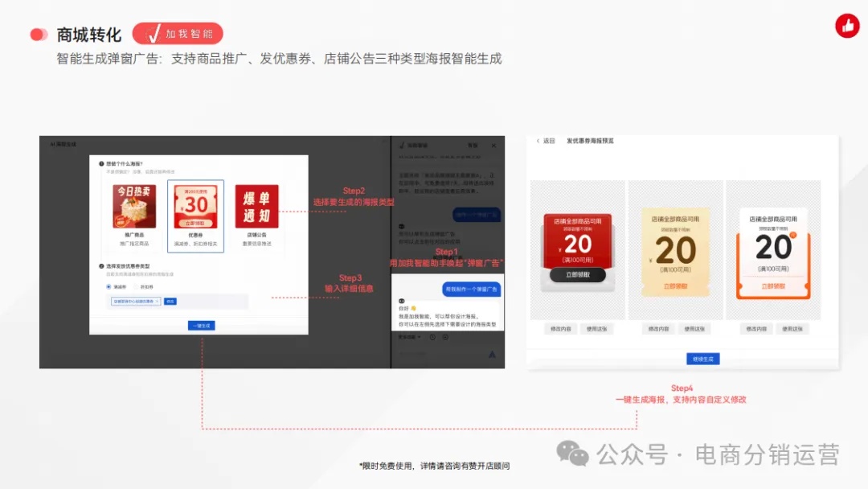Click the 商城转化 slide heading
The image size is (868, 489).
coord(89,35)
